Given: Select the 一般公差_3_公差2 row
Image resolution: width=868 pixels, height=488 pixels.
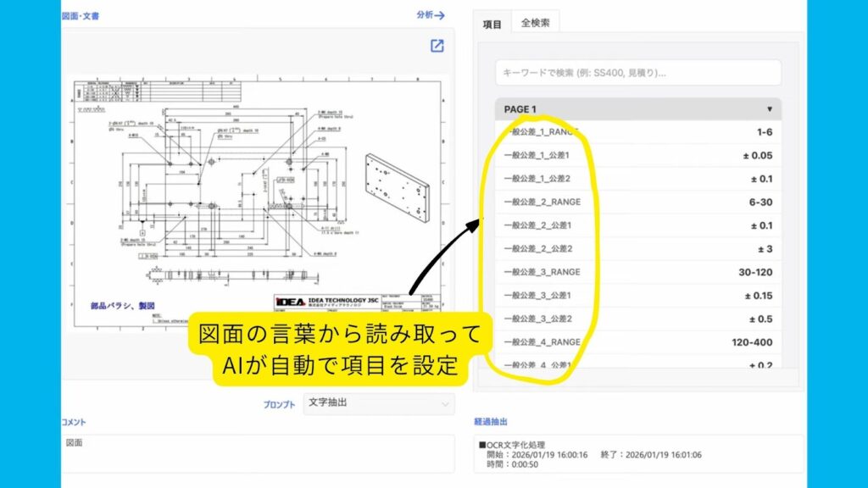Looking at the screenshot, I should tap(637, 319).
